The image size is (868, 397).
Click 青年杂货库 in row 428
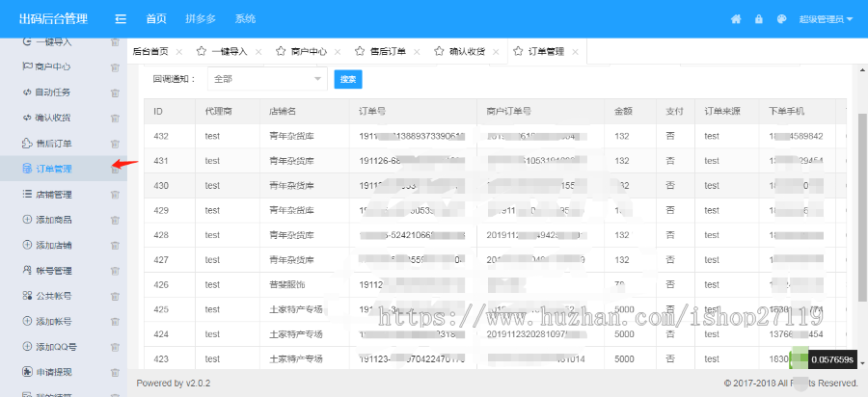coord(291,235)
